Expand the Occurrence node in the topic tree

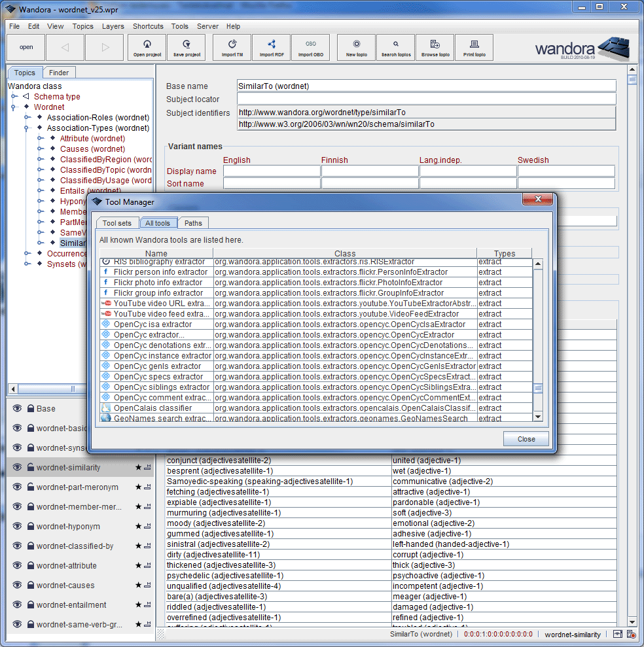(x=26, y=253)
